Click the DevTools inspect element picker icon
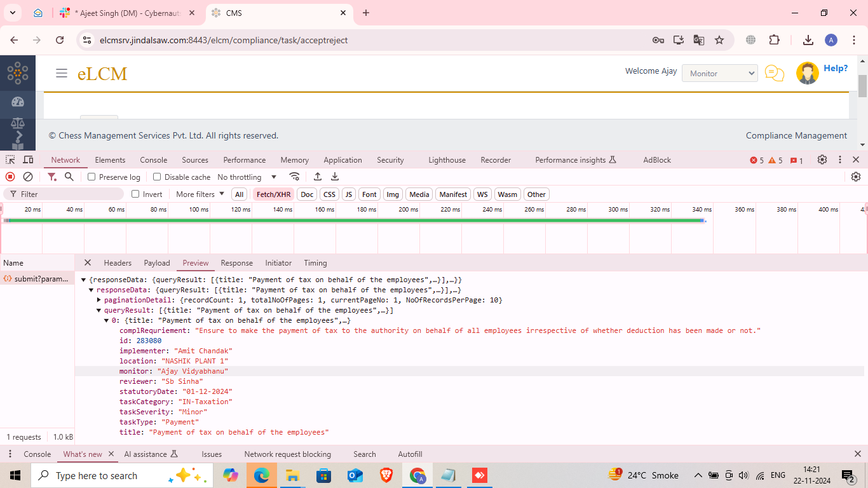Screen dimensions: 868x488 click(10, 160)
